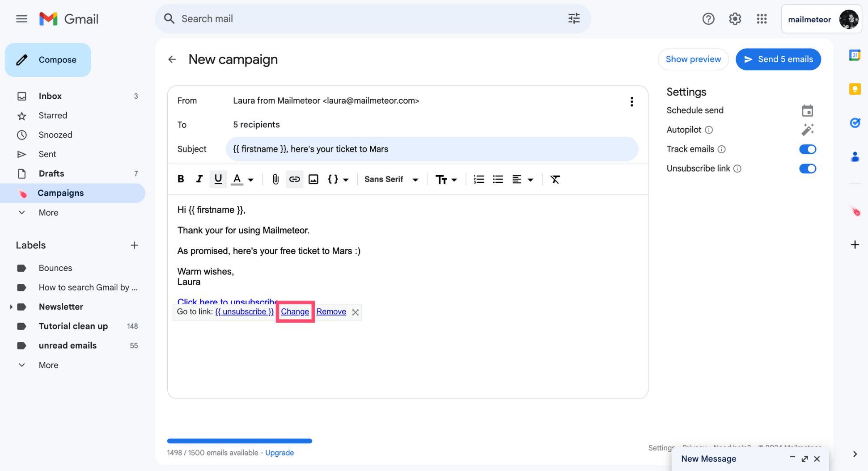Open the three-dot options next to From field
Image resolution: width=868 pixels, height=471 pixels.
pyautogui.click(x=631, y=101)
